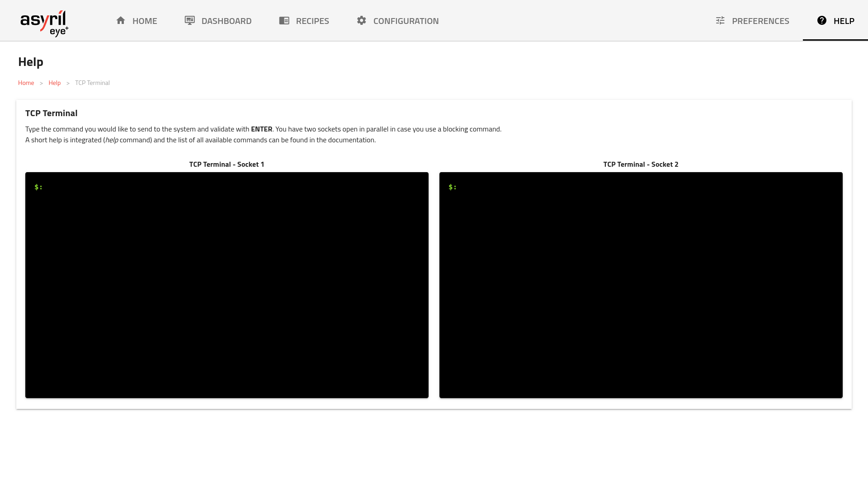This screenshot has height=488, width=868.
Task: Select the HELP tab
Action: point(844,21)
